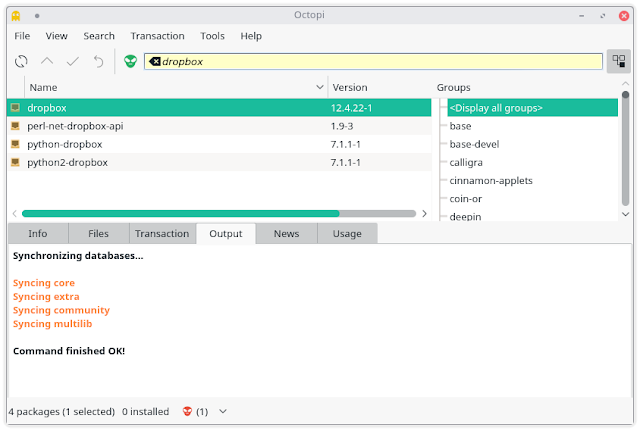Click the package list horizontal scrollbar
This screenshot has width=640, height=431.
[219, 213]
